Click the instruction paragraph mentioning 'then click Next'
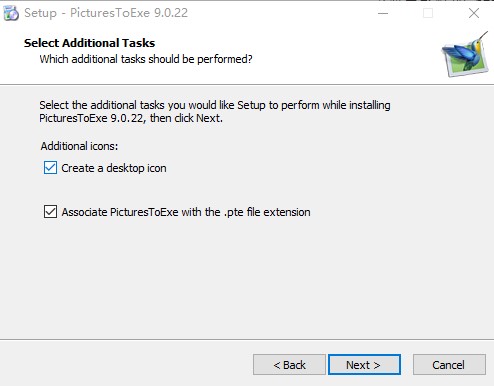Viewport: 494px width, 386px height. click(x=215, y=112)
